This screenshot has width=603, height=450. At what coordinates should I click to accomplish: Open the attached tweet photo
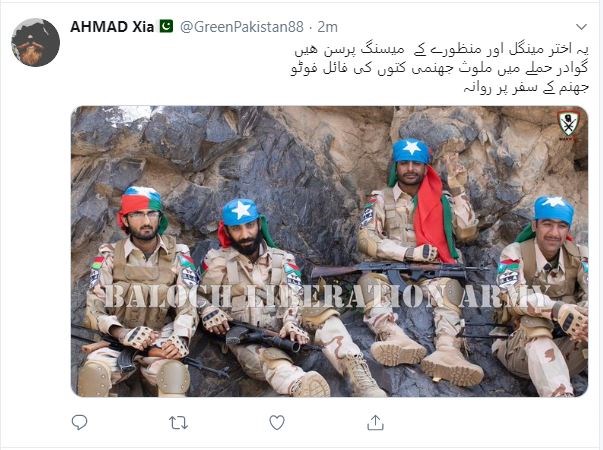(330, 251)
